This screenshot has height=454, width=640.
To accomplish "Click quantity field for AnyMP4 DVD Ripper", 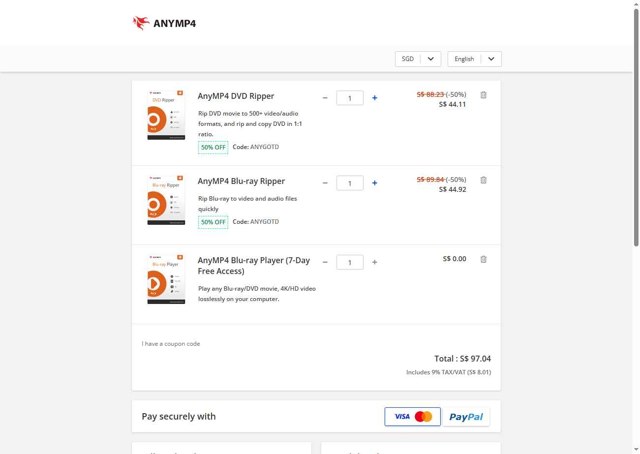I will [x=350, y=98].
